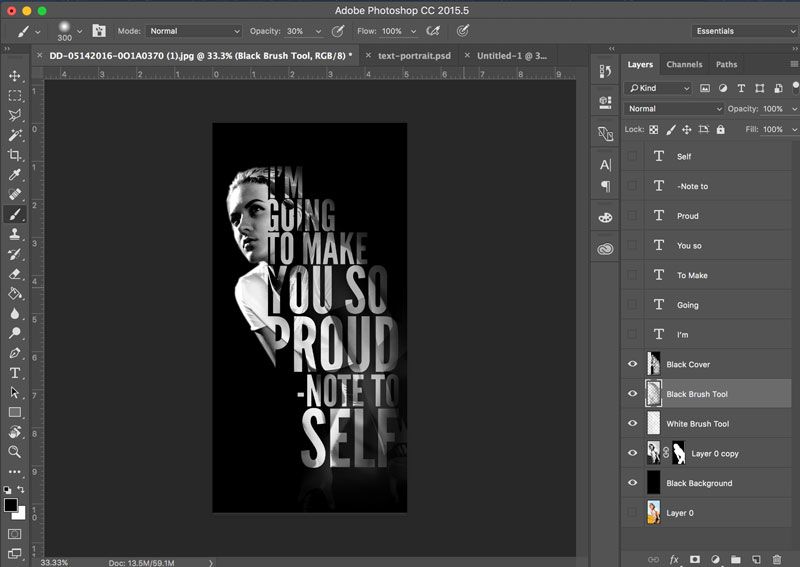The width and height of the screenshot is (800, 567).
Task: Select the Horizontal Type tool
Action: click(x=15, y=372)
